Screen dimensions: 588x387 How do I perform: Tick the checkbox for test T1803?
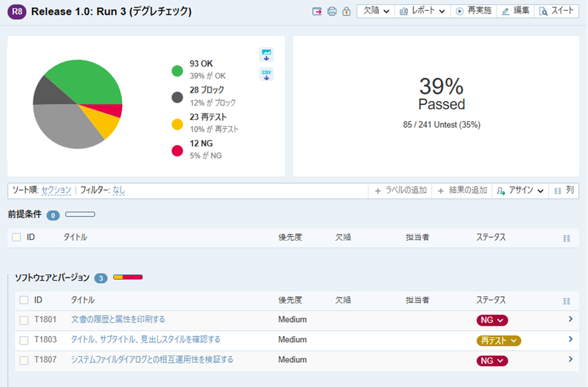pos(24,340)
